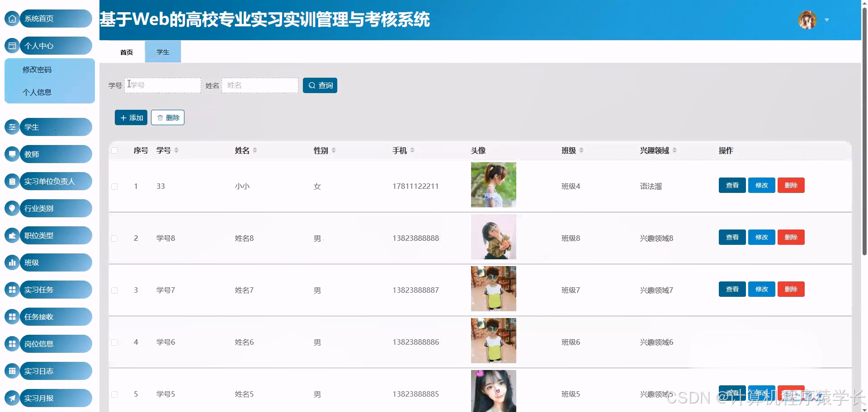Click 查看 for student 小小

point(732,185)
